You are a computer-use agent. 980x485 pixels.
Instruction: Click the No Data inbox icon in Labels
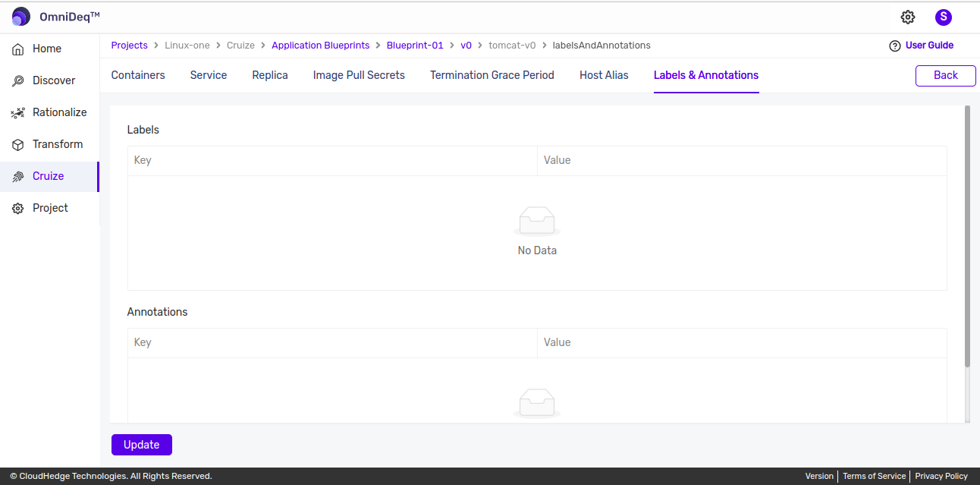click(537, 222)
